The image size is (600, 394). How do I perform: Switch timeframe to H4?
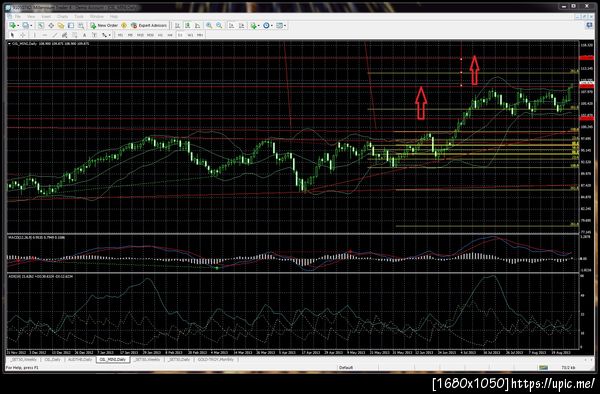(170, 35)
